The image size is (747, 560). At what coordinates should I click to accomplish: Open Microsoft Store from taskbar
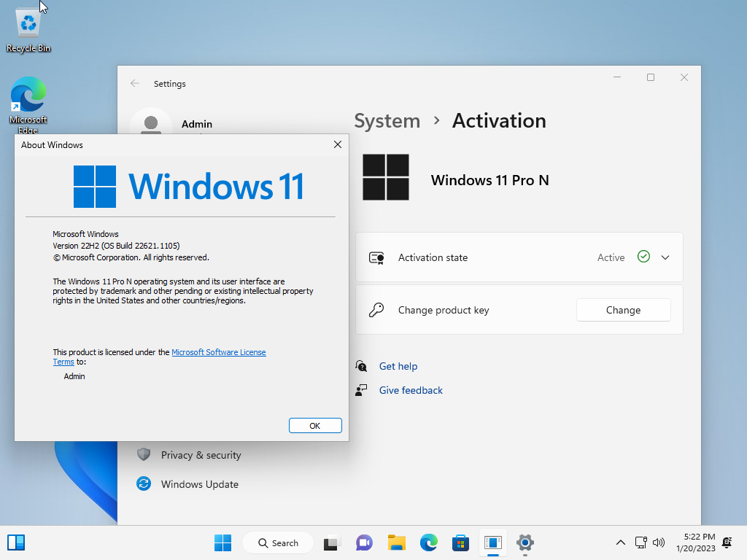tap(461, 542)
